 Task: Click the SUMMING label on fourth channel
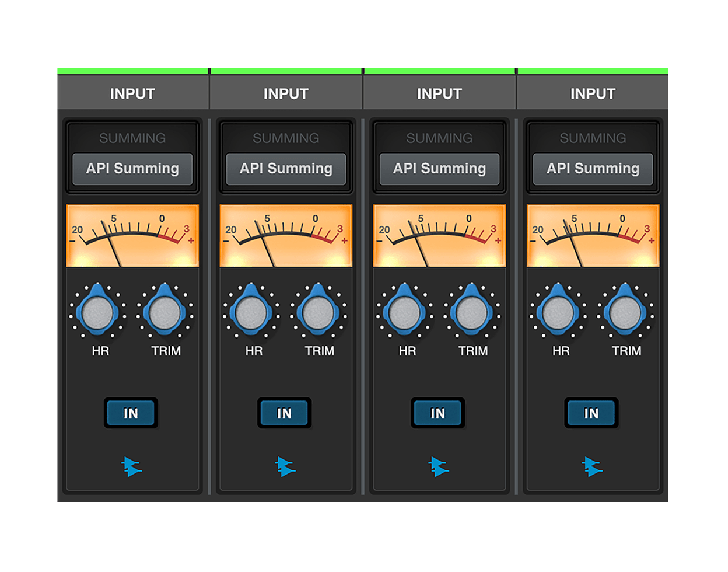click(593, 138)
